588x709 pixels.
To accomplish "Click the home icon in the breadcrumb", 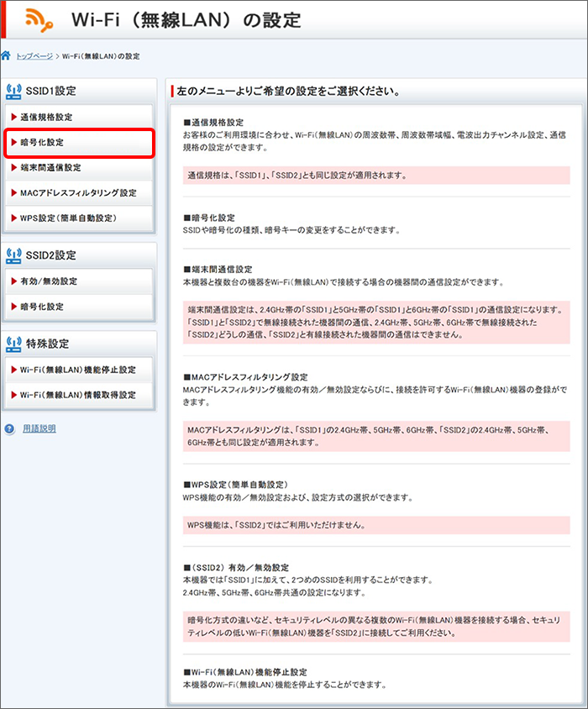I will pos(5,55).
